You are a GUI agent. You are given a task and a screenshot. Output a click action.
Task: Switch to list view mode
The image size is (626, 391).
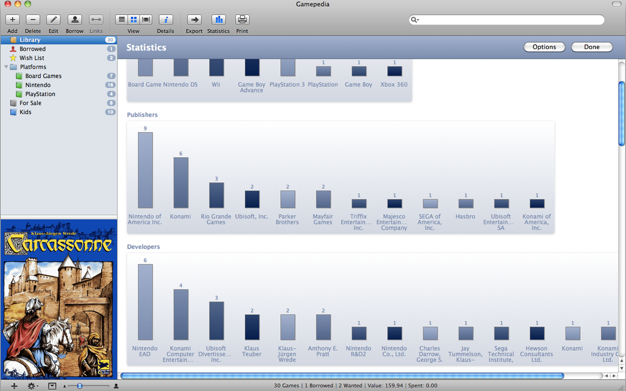[122, 20]
